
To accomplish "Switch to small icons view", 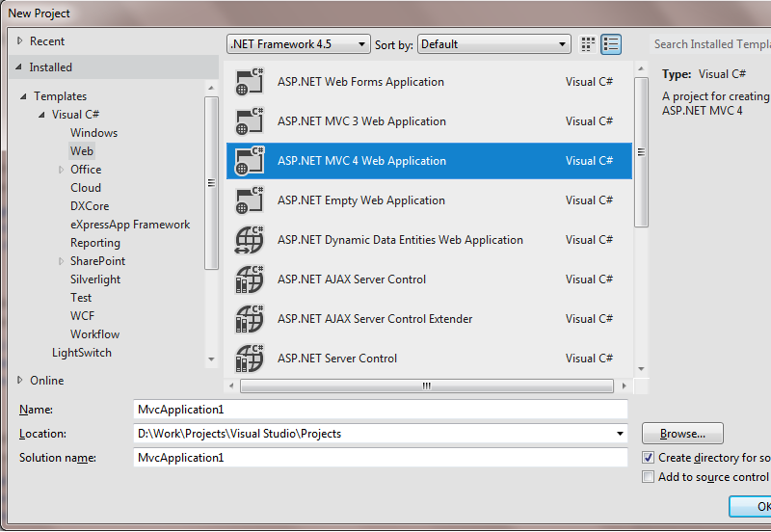I will [588, 44].
